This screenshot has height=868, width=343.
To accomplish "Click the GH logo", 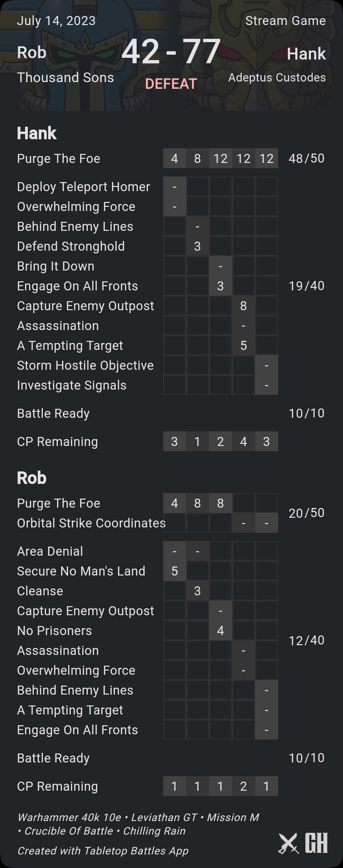I will pyautogui.click(x=316, y=843).
